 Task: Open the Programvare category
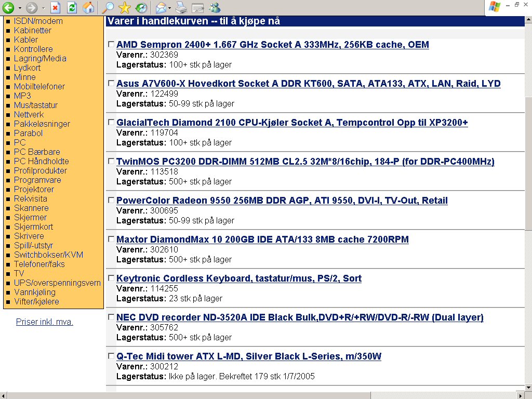click(37, 180)
